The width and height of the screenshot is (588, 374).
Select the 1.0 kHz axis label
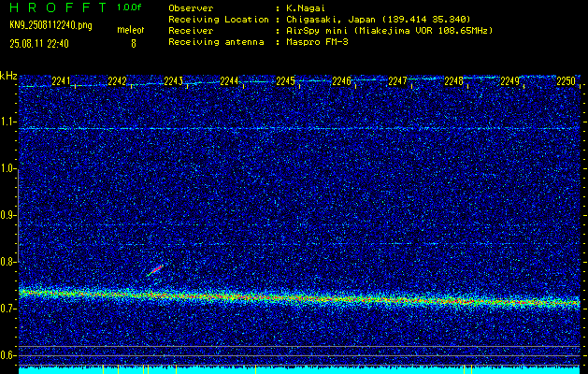click(8, 168)
